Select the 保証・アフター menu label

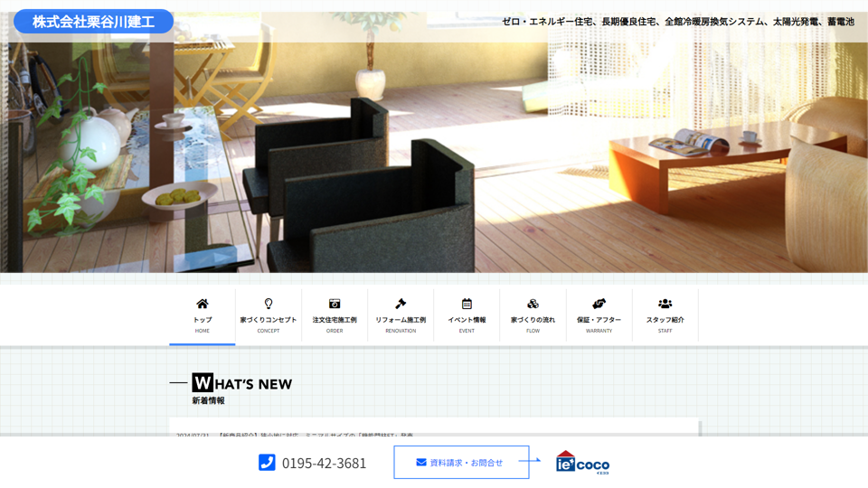point(599,320)
